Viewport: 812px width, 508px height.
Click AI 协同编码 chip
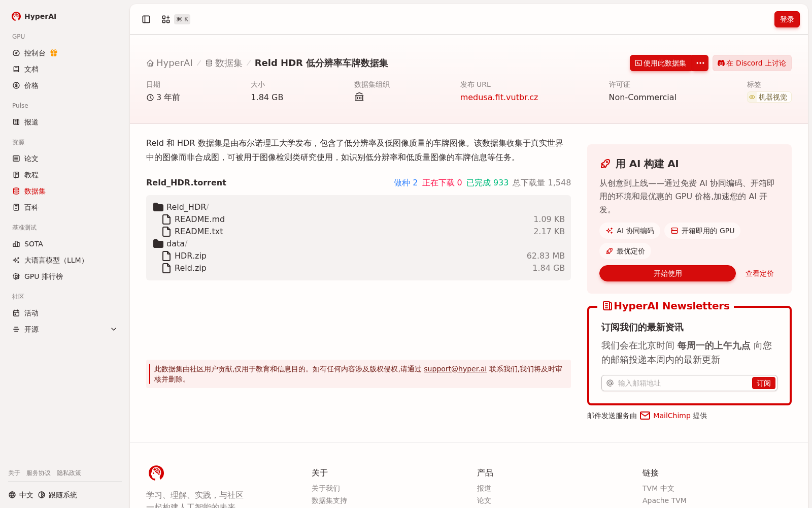click(x=630, y=231)
